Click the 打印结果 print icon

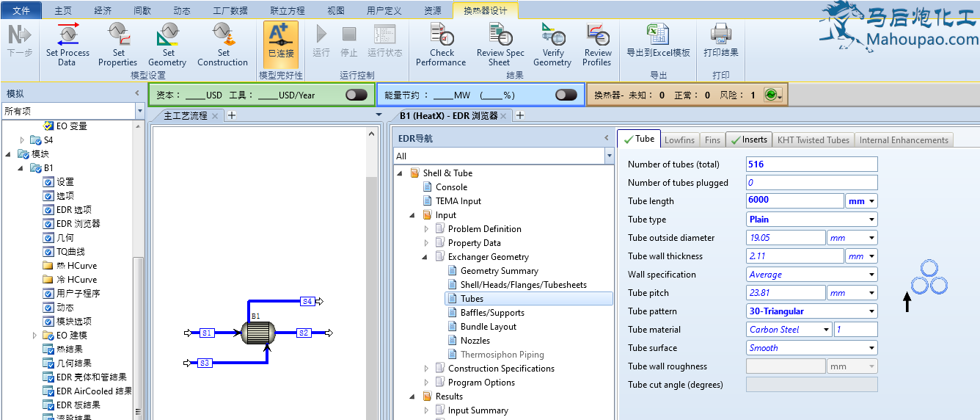point(721,41)
